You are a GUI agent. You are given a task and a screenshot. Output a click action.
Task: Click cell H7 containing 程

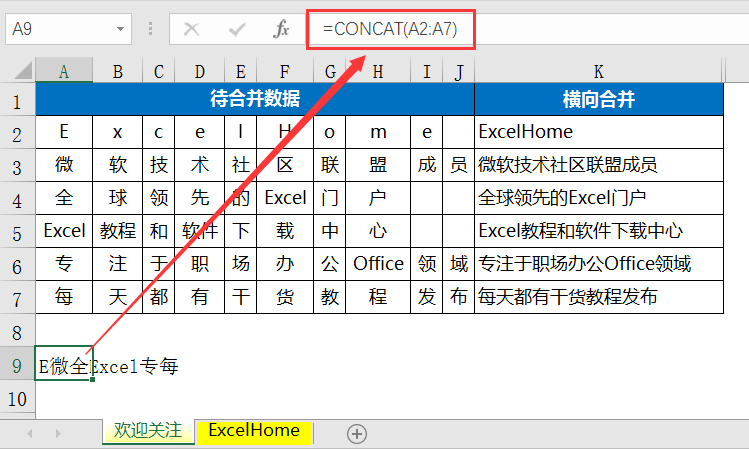378,297
